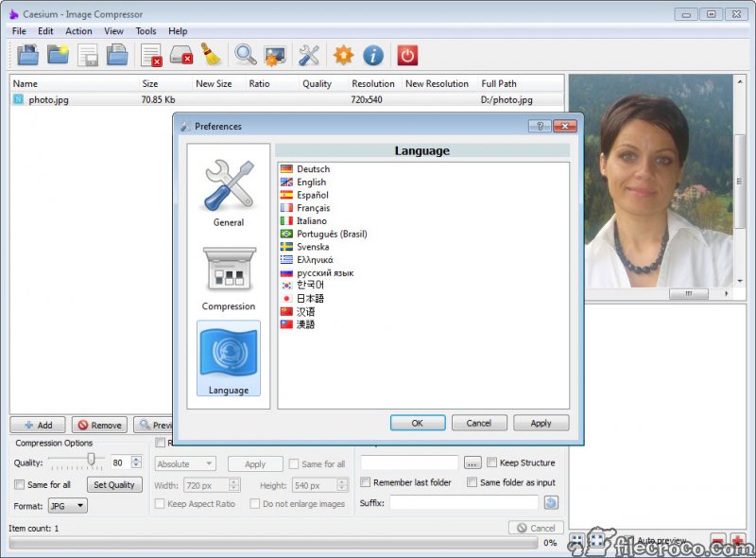Toggle Same for all resize checkbox
Viewport: 756px width, 558px height.
click(293, 463)
